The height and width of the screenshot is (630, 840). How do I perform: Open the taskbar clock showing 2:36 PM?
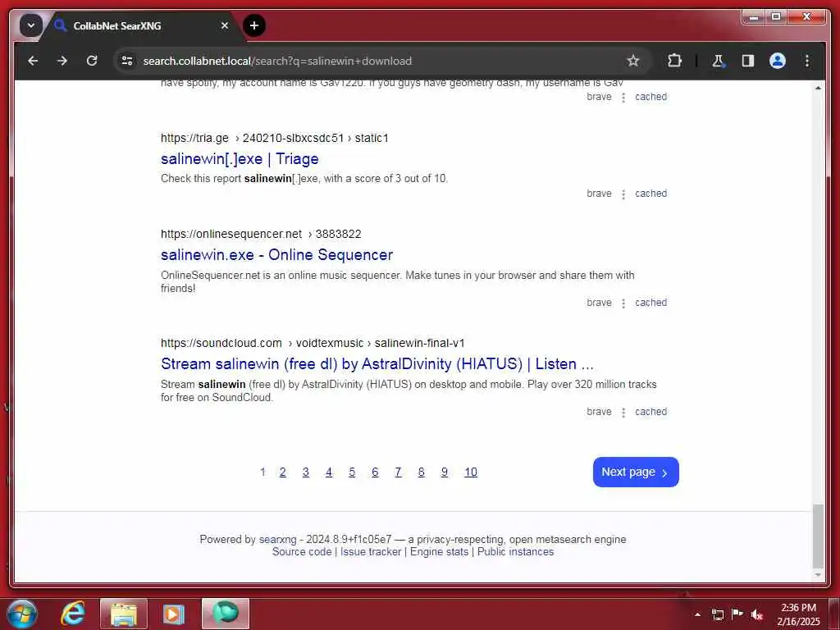[x=798, y=614]
